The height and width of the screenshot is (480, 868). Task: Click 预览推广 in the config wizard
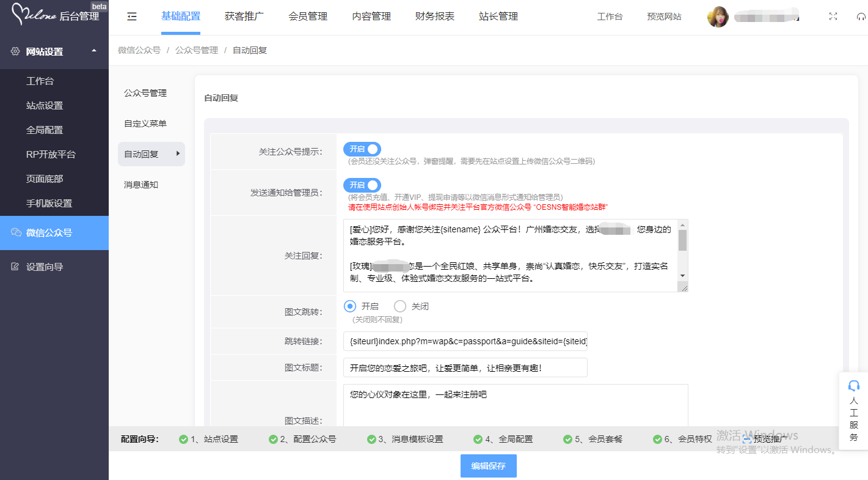point(771,439)
